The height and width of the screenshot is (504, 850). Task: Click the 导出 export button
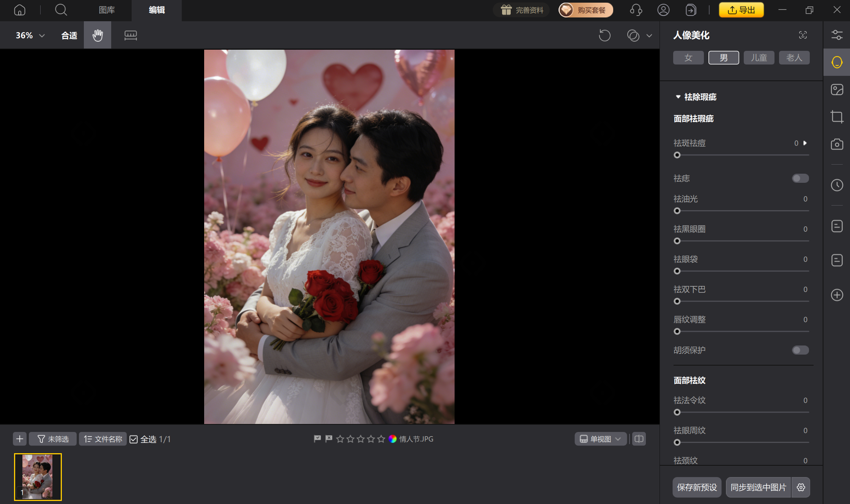coord(741,10)
